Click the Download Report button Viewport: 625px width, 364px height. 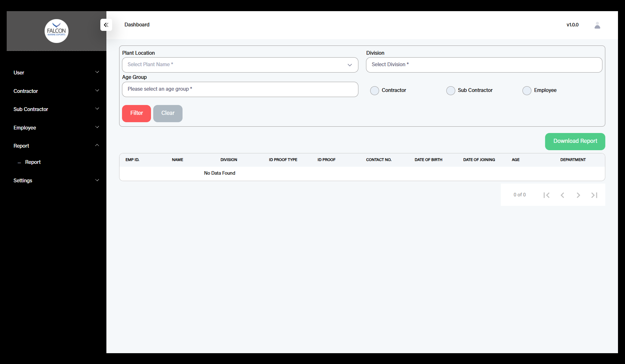point(575,141)
